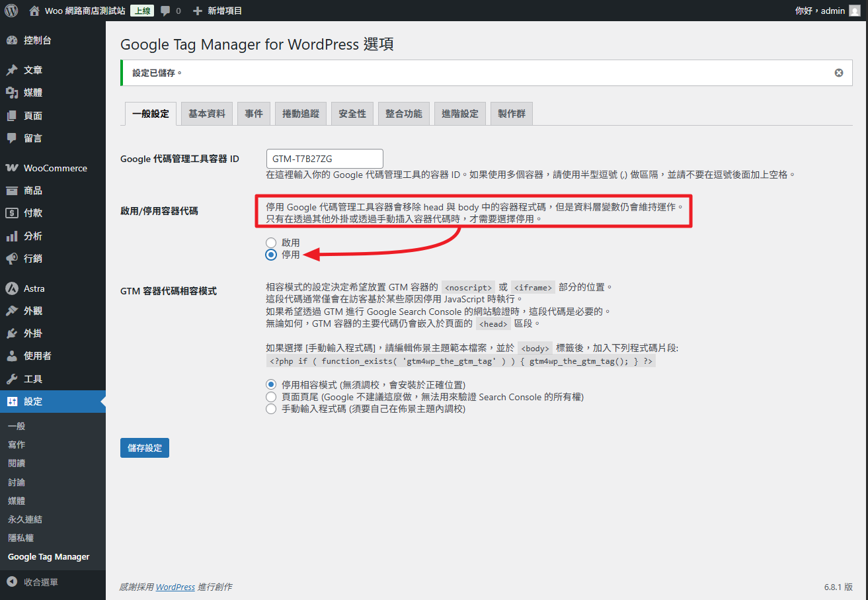Click the 控制台 dashboard icon

coord(12,40)
